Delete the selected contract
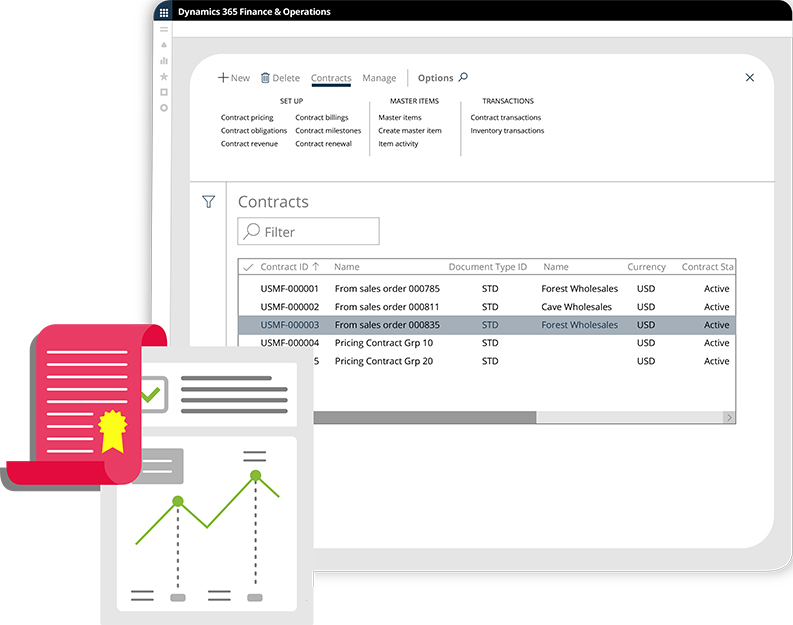Screen dimensions: 793x625 (280, 78)
